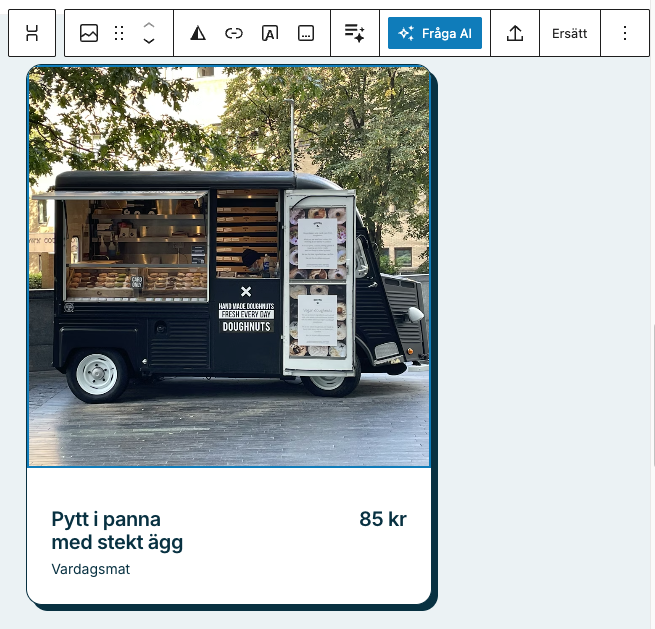This screenshot has height=629, width=655.
Task: Click the AI text list icon
Action: (354, 33)
